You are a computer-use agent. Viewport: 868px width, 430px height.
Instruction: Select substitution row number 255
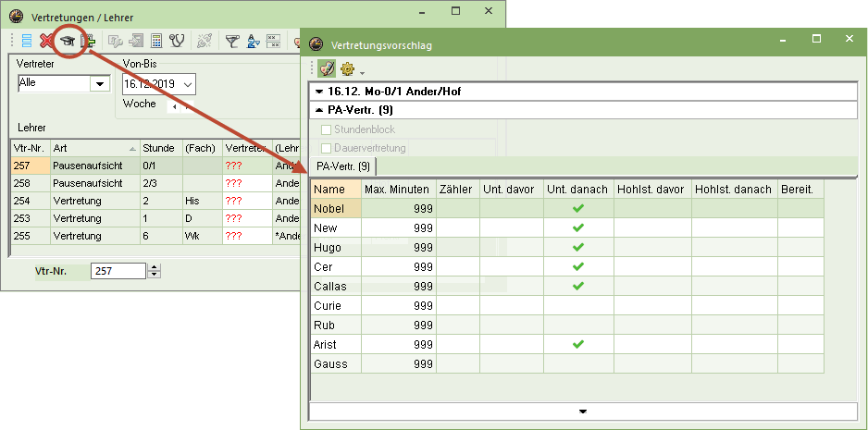pyautogui.click(x=31, y=236)
